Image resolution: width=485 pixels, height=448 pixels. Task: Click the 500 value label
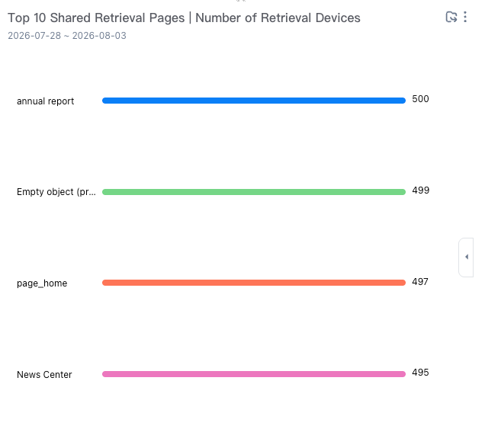click(420, 99)
